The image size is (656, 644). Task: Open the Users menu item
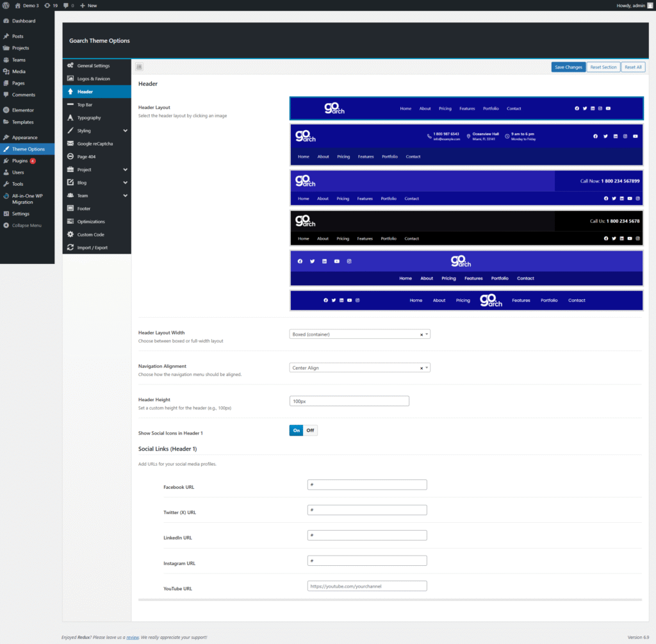coord(27,172)
